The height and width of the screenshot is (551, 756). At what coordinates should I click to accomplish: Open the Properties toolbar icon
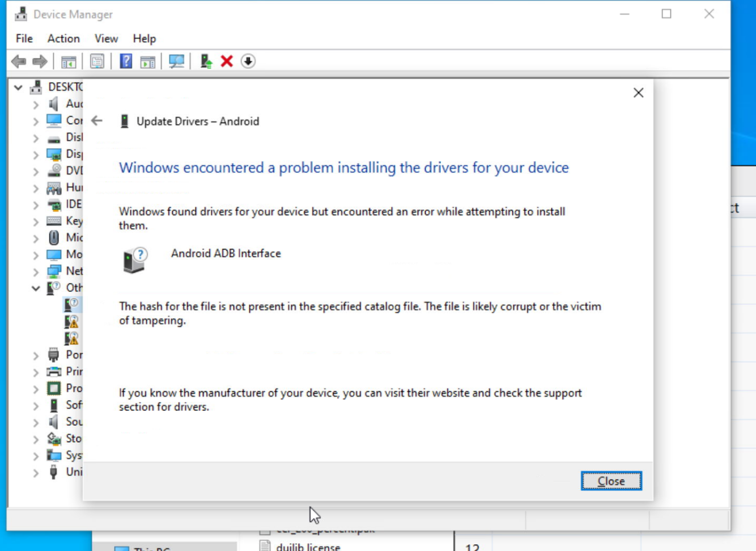tap(97, 61)
